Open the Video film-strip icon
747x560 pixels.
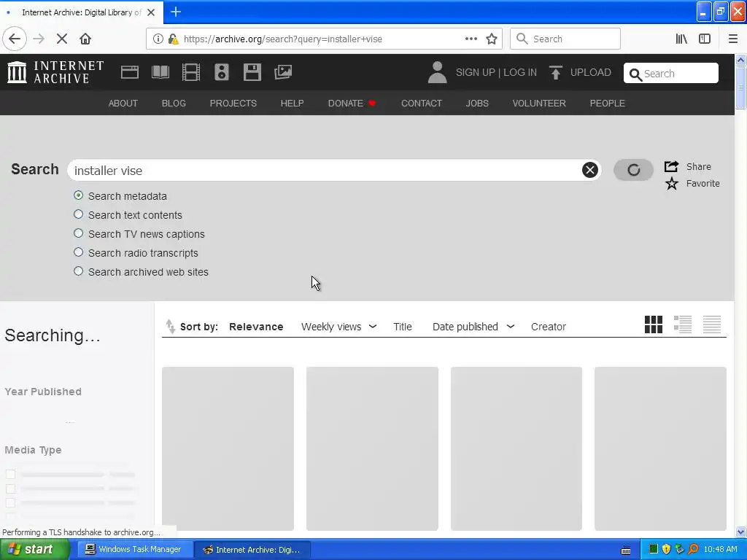[191, 72]
